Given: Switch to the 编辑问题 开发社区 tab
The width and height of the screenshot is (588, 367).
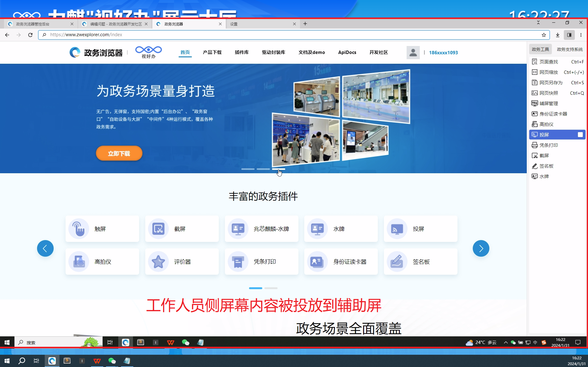Looking at the screenshot, I should click(115, 24).
